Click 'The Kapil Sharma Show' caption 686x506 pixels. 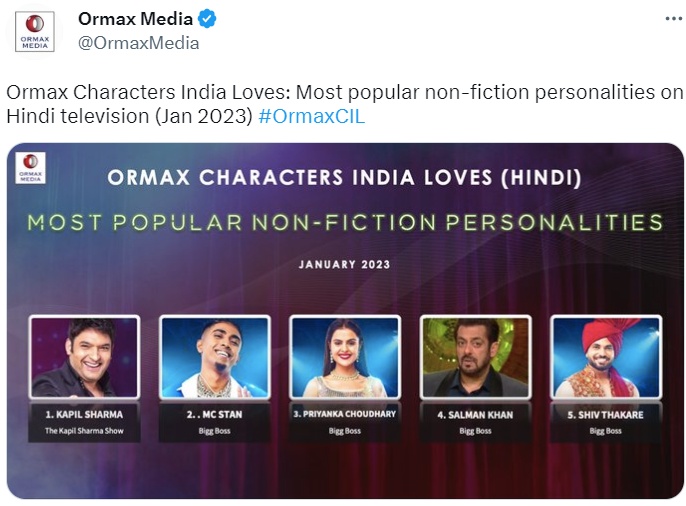click(x=84, y=431)
